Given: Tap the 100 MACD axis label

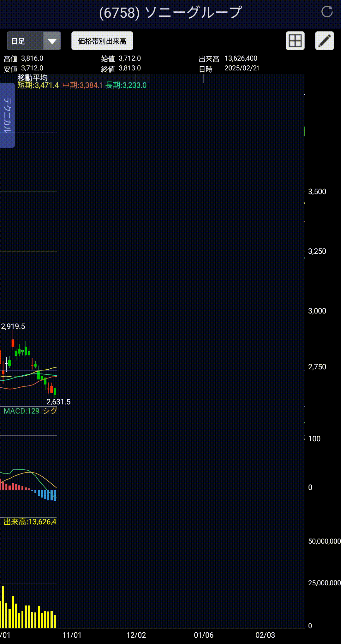Looking at the screenshot, I should [314, 439].
